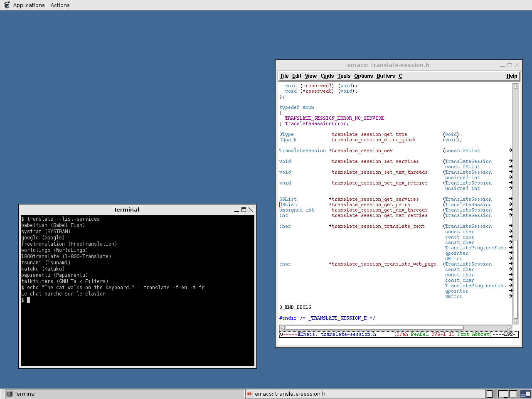Toggle Font minor mode in emacs modeline
The height and width of the screenshot is (399, 532).
[463, 334]
